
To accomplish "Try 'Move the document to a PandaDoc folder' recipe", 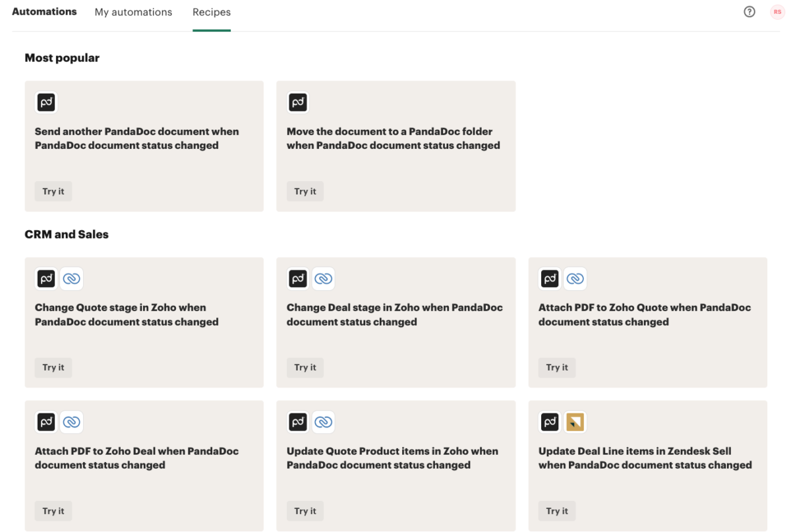I will pos(305,191).
